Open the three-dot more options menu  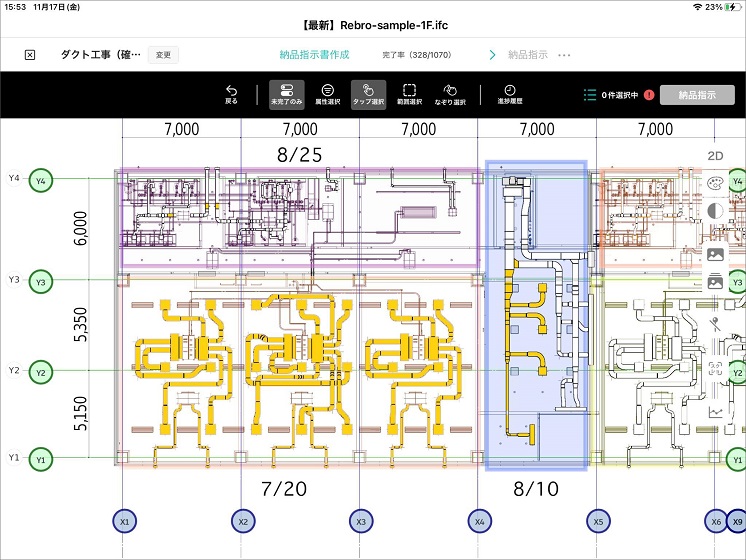(x=565, y=55)
